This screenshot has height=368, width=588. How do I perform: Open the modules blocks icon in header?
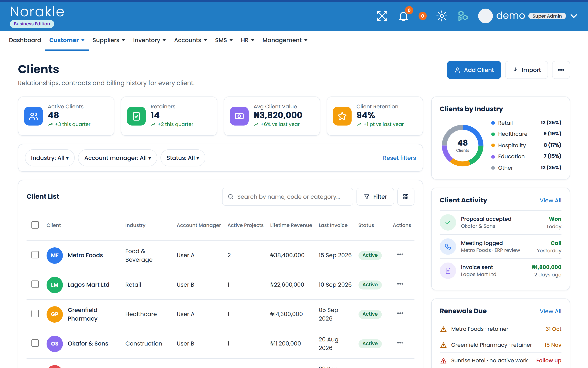[x=463, y=16]
